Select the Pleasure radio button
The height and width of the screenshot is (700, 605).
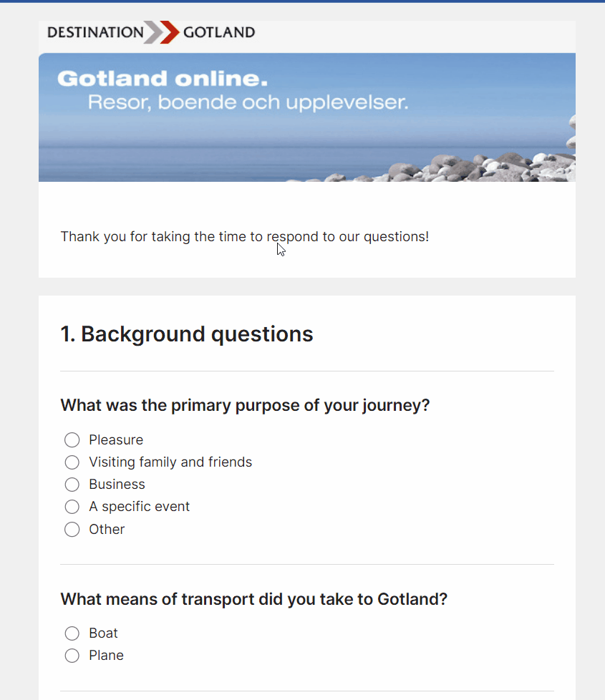[x=72, y=439]
